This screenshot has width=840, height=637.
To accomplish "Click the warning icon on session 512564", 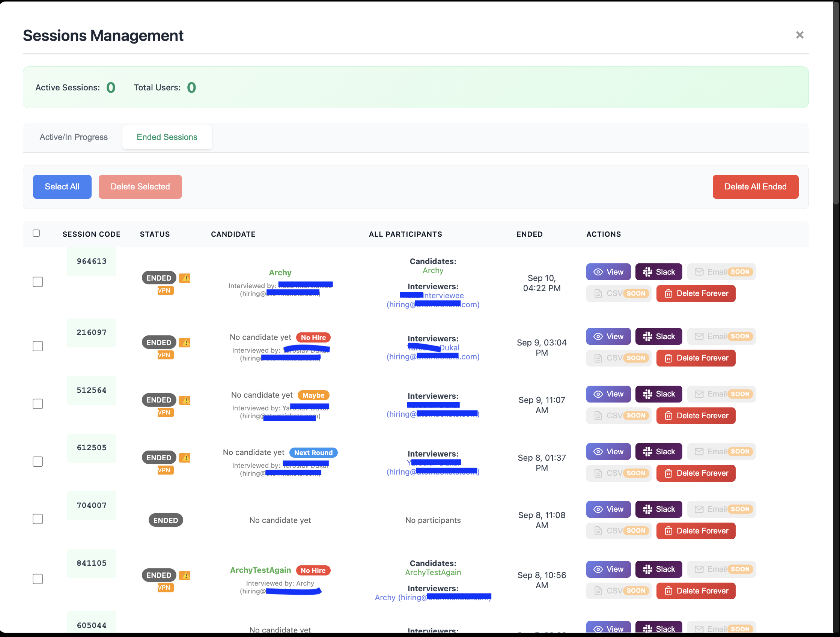I will tap(185, 400).
